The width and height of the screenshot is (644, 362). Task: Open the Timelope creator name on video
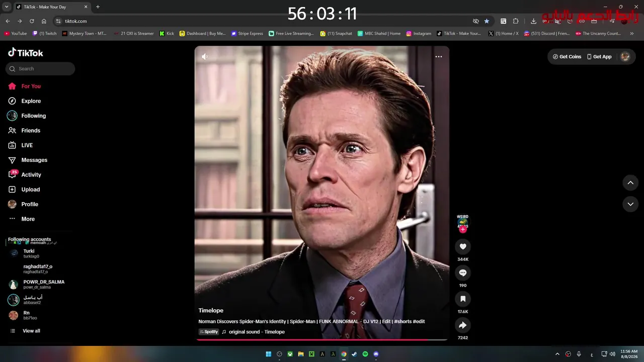(211, 311)
